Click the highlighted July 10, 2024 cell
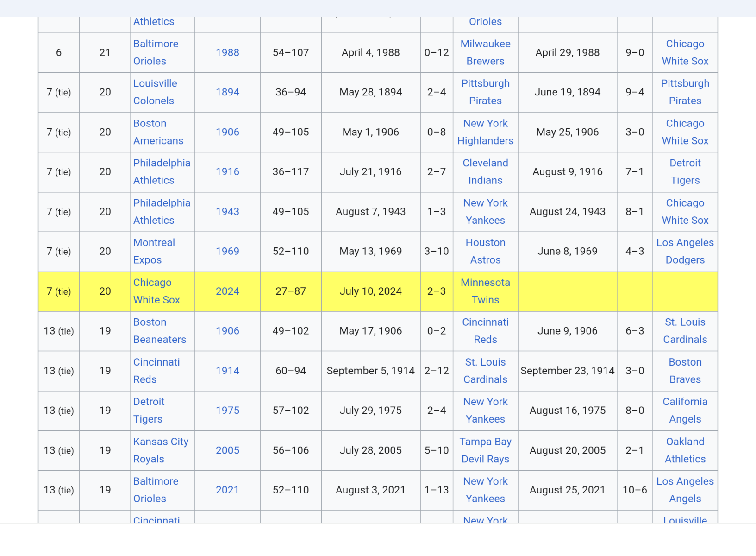The height and width of the screenshot is (556, 756). (x=370, y=291)
